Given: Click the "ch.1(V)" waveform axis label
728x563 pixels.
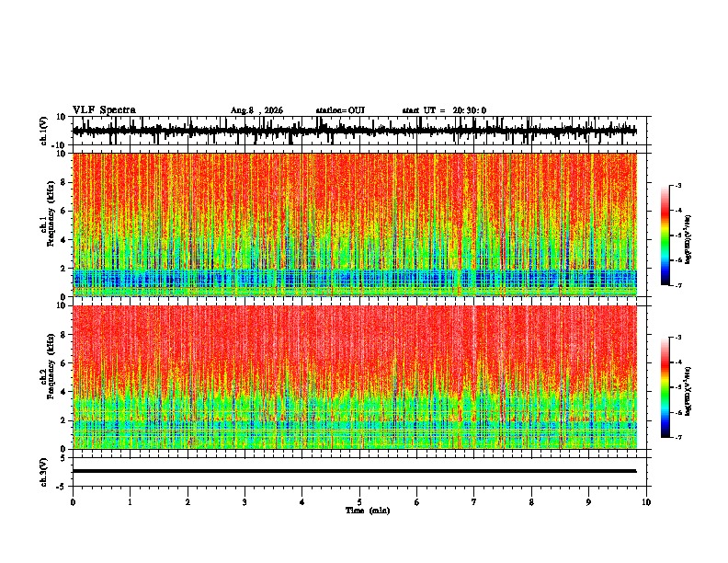Looking at the screenshot, I should click(44, 131).
